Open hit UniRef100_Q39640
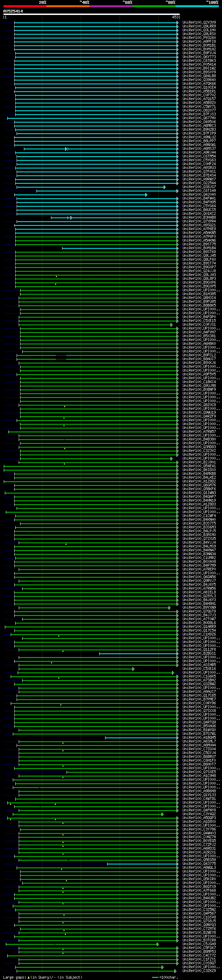The height and width of the screenshot is (980, 222). tap(199, 80)
